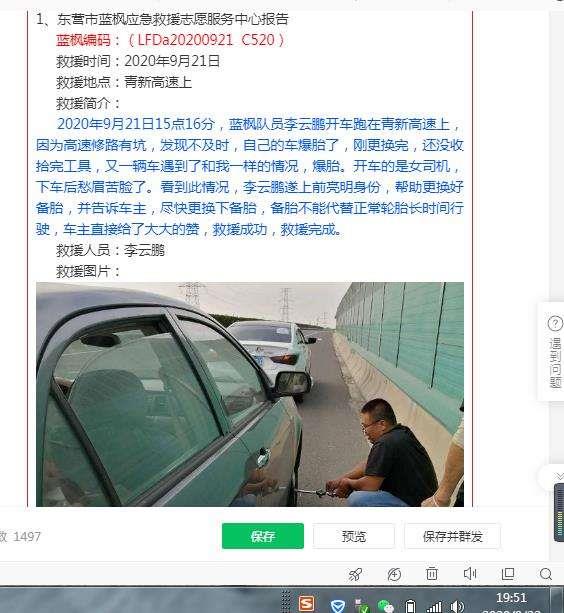Open the system volume speaker tray icon

click(457, 606)
